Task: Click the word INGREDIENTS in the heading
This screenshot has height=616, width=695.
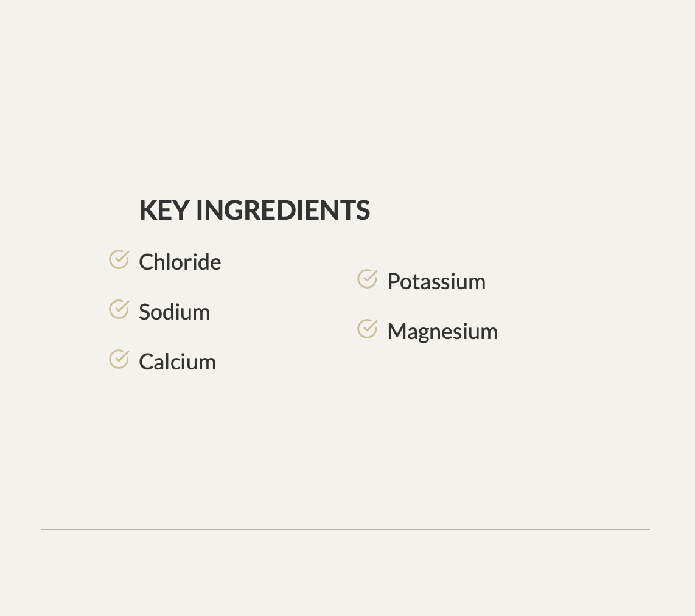Action: pyautogui.click(x=283, y=211)
